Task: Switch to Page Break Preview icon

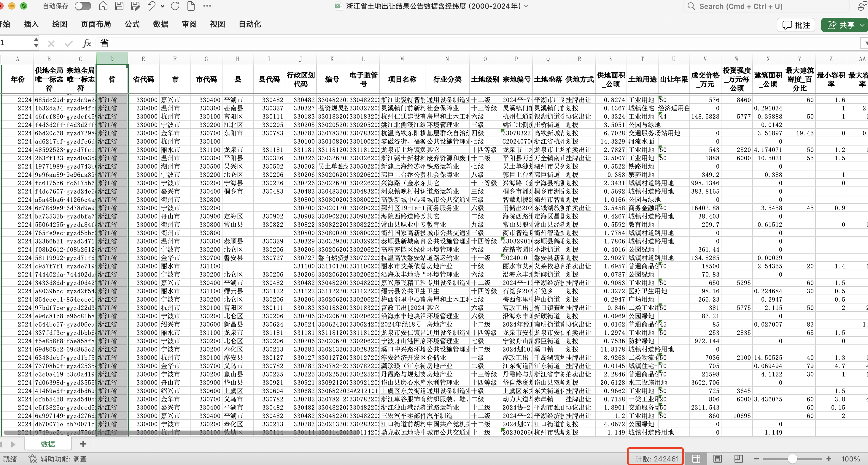Action: click(x=738, y=458)
